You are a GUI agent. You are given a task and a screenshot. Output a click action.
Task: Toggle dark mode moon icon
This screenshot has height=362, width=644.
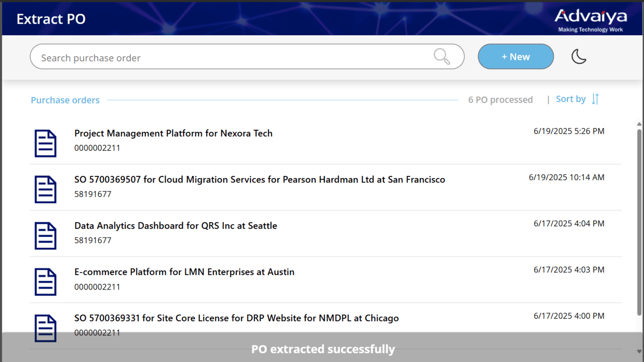(579, 56)
